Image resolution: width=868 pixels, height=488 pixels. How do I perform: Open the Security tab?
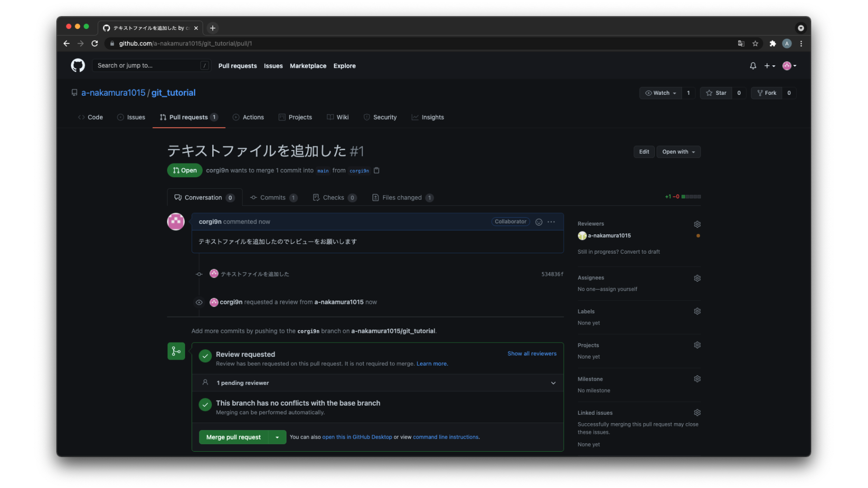(x=380, y=117)
